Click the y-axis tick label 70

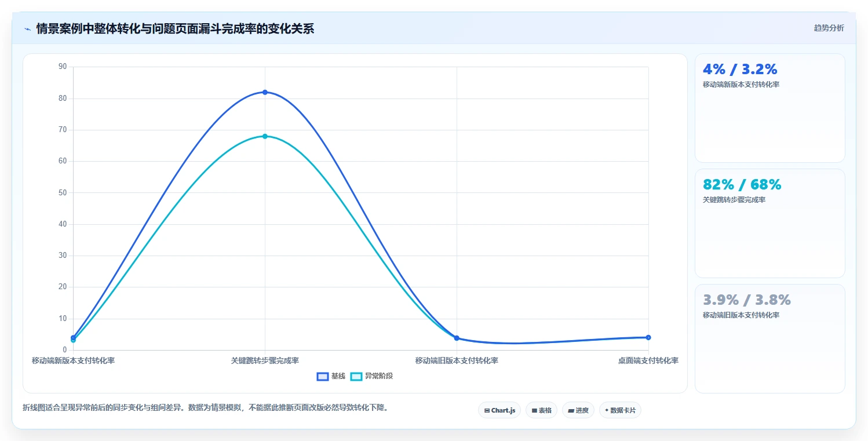tap(63, 130)
